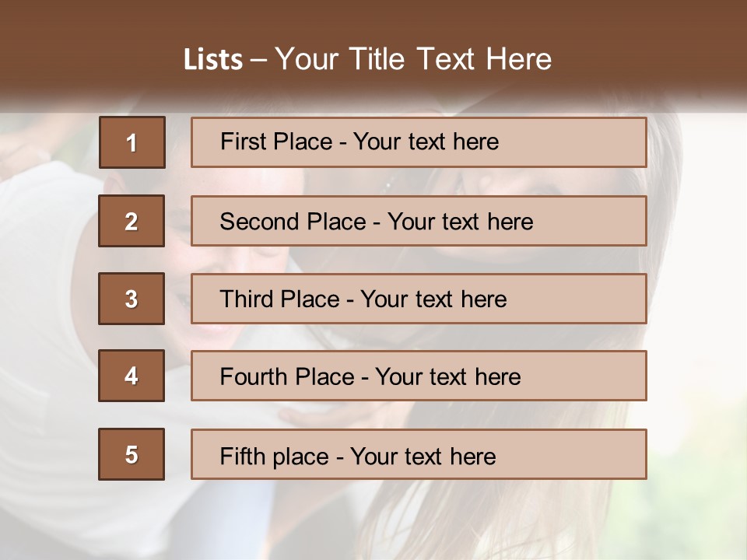Click 'Your Title Text Here' phrase
747x560 pixels.
[x=413, y=59]
